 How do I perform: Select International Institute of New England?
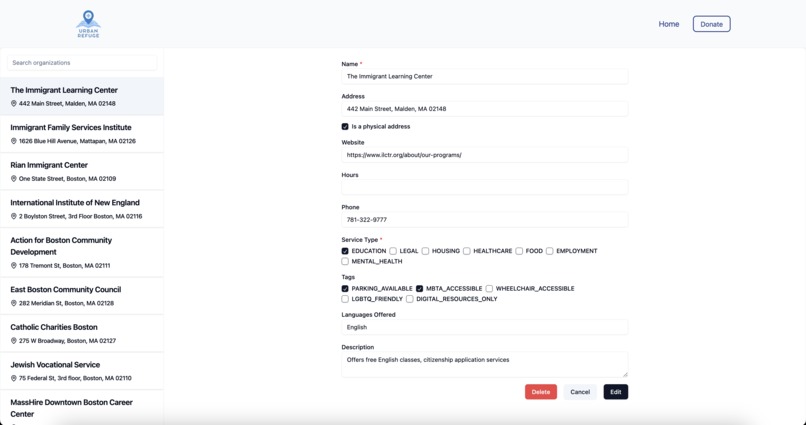pos(82,209)
